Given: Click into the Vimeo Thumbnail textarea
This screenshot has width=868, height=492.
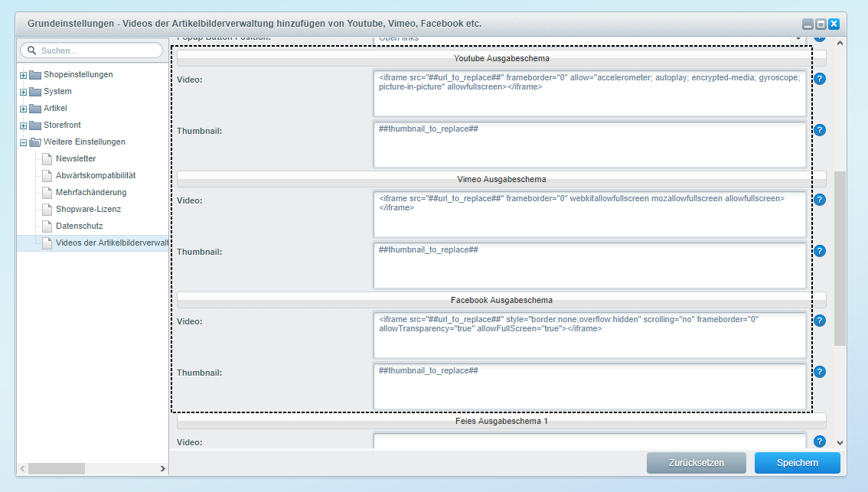Looking at the screenshot, I should coord(589,266).
